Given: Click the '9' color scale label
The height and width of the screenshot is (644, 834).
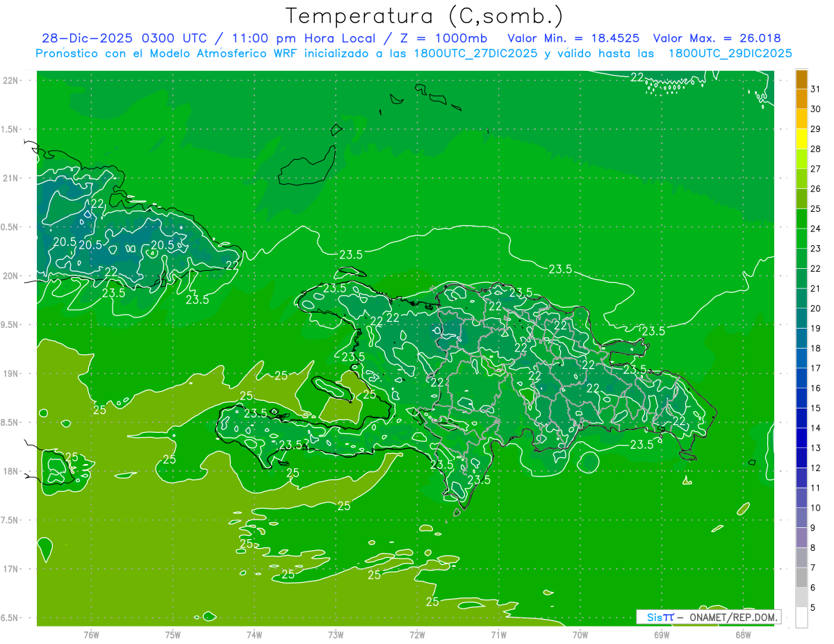Looking at the screenshot, I should tap(813, 528).
